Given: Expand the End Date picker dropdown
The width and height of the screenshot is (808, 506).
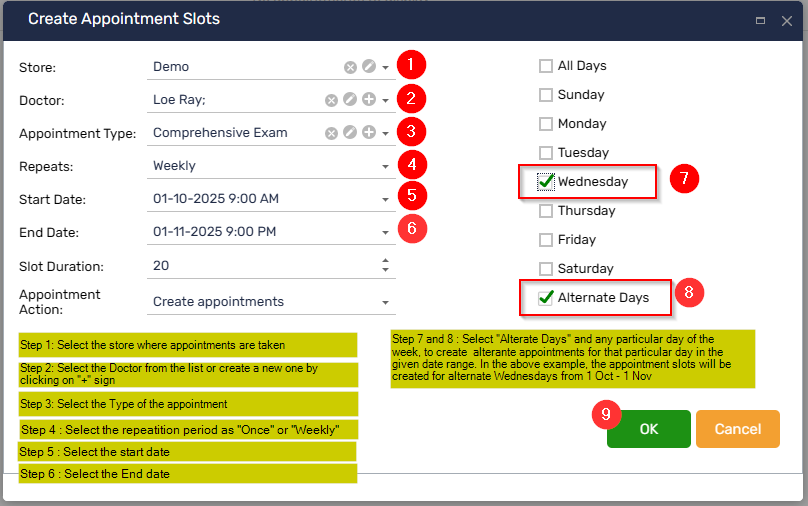Looking at the screenshot, I should (x=386, y=232).
